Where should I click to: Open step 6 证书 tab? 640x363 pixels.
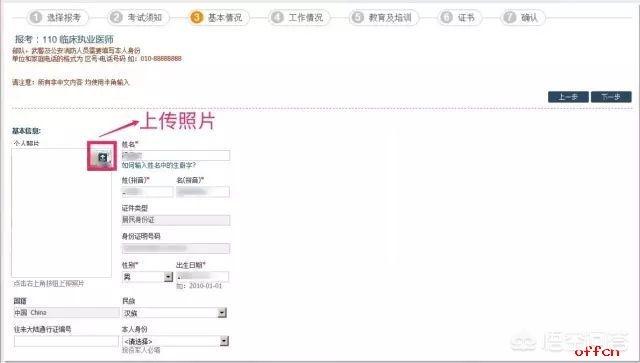pos(460,17)
